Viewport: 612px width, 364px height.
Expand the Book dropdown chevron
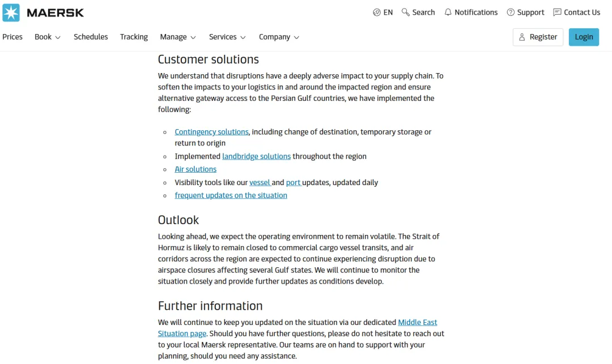(x=58, y=37)
